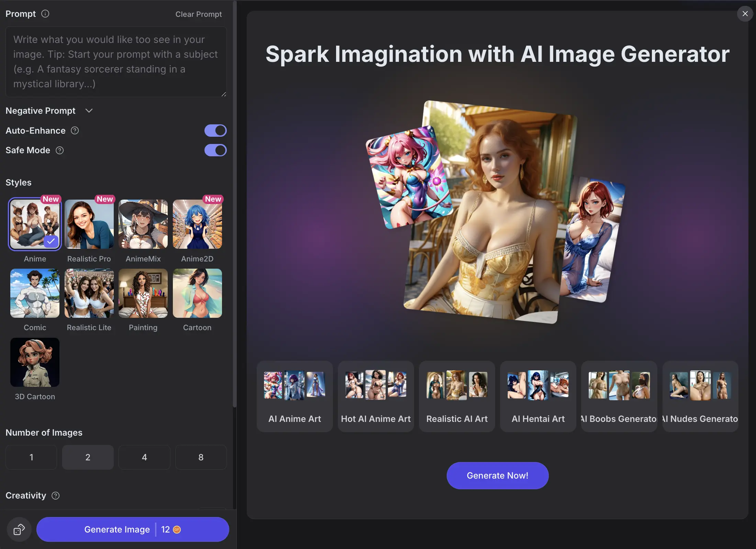Disable the Auto-Enhance toggle

click(x=215, y=131)
